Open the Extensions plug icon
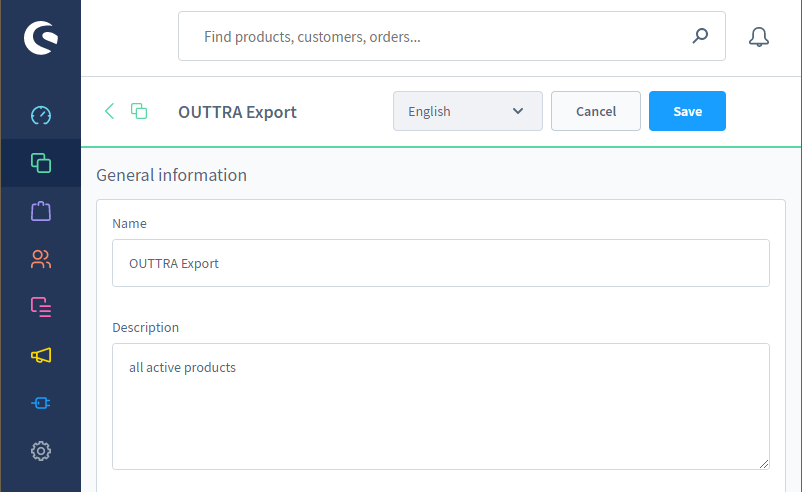The image size is (802, 492). pos(41,403)
